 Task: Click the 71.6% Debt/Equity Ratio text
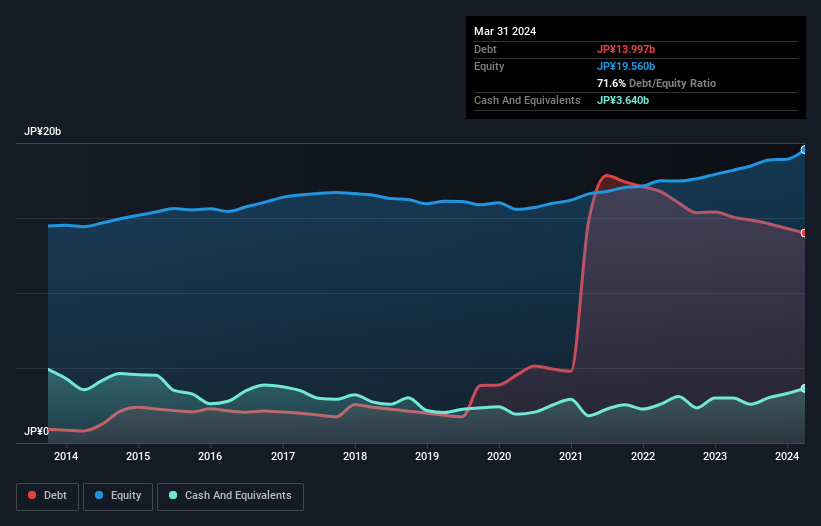tap(656, 83)
